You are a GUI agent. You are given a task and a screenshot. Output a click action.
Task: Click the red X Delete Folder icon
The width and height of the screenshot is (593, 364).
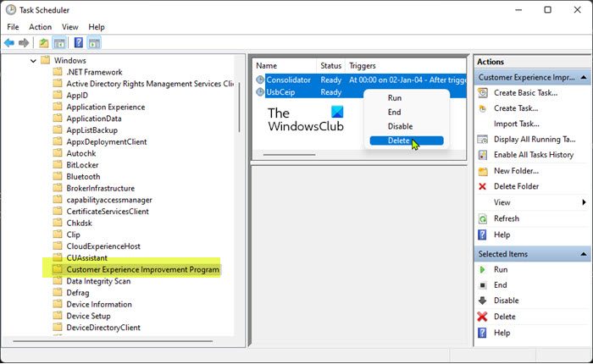[x=482, y=186]
